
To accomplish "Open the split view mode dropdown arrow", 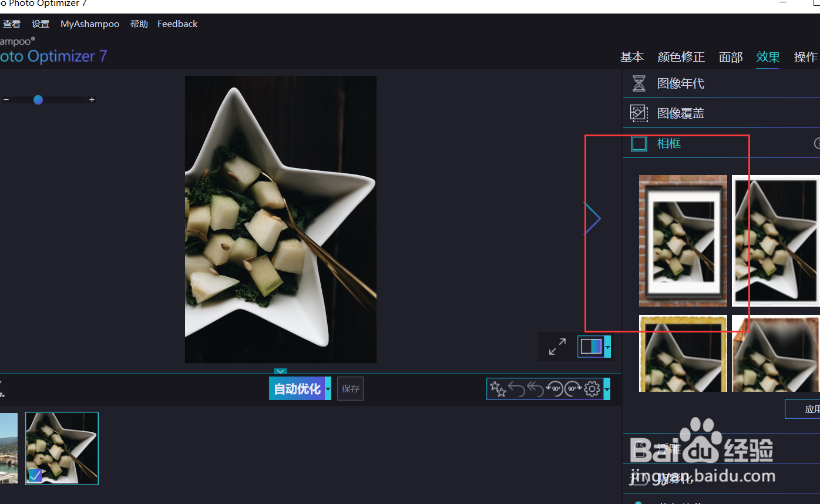I will (x=607, y=347).
